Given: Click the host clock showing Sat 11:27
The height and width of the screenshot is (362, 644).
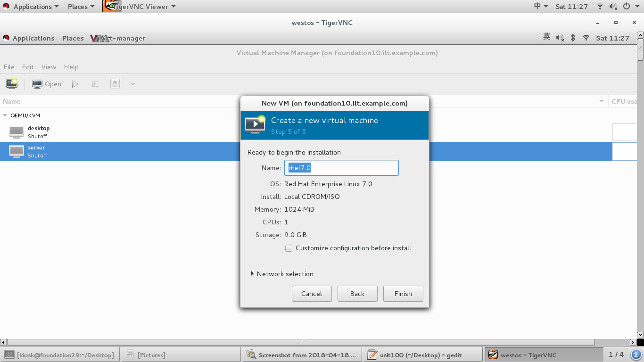Looking at the screenshot, I should coord(572,7).
